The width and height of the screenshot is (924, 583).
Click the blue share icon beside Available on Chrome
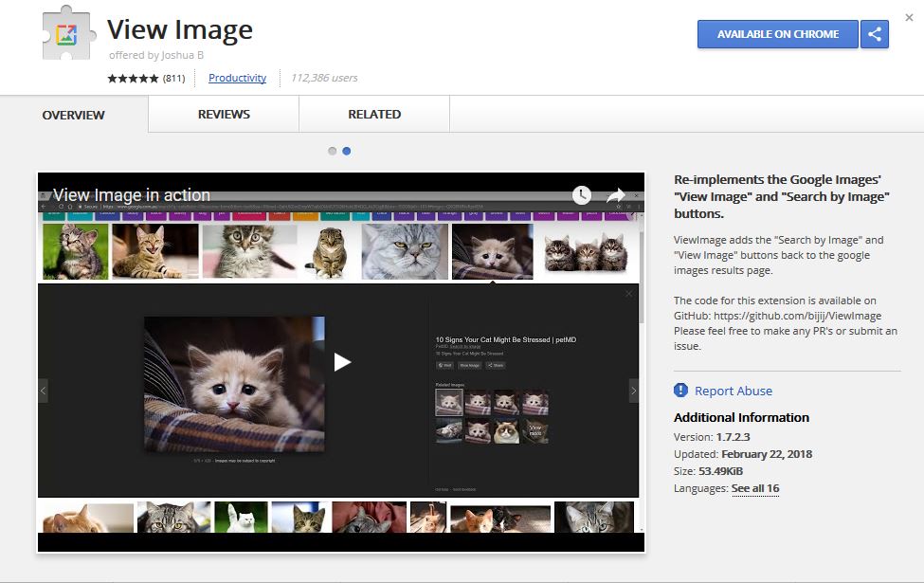coord(873,34)
